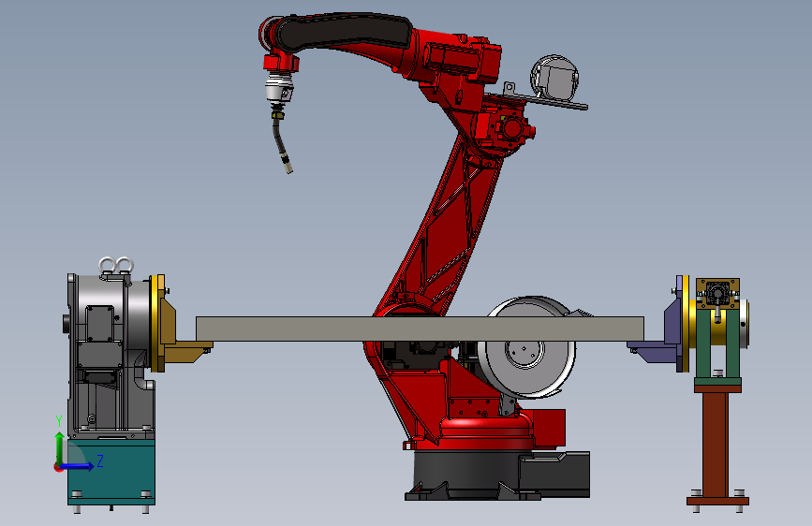Select the red origin ball of the coordinate triad
This screenshot has height=526, width=812.
(x=58, y=467)
